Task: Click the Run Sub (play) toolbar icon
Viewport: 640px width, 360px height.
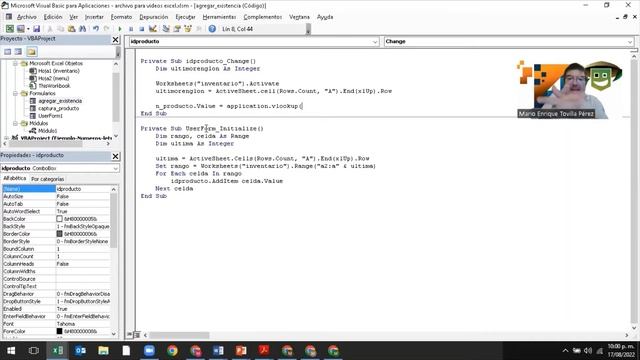Action: [120, 29]
